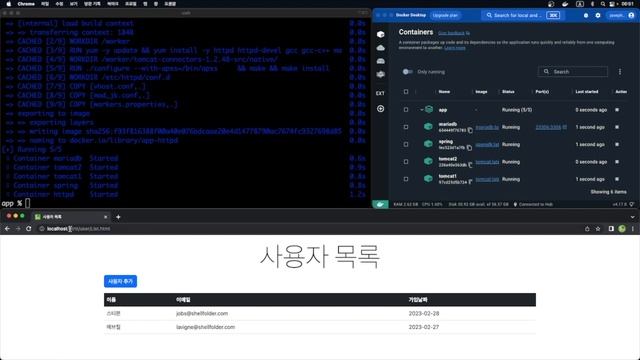Focus Docker global search bar
640x360 pixels.
click(x=522, y=15)
